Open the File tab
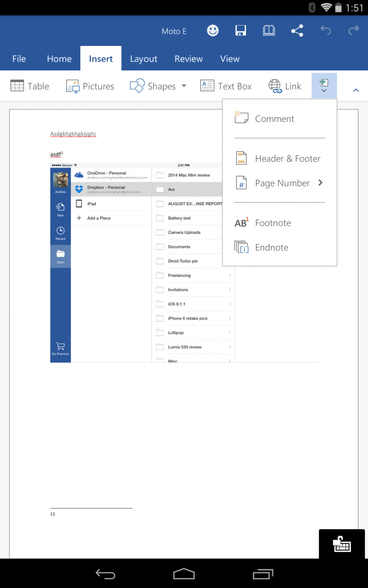The width and height of the screenshot is (368, 588). (x=19, y=59)
